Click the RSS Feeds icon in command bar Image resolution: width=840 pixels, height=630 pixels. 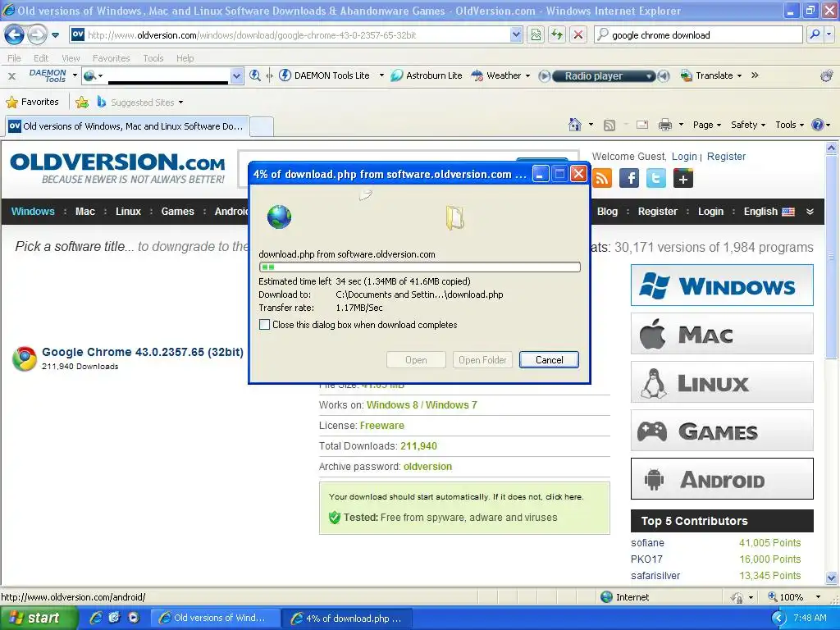(609, 126)
